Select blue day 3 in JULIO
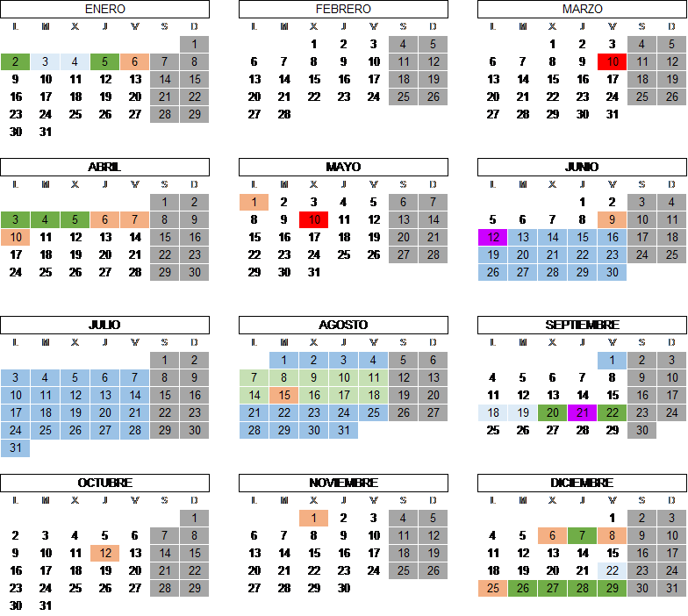Screen dimensions: 688x616 16,377
